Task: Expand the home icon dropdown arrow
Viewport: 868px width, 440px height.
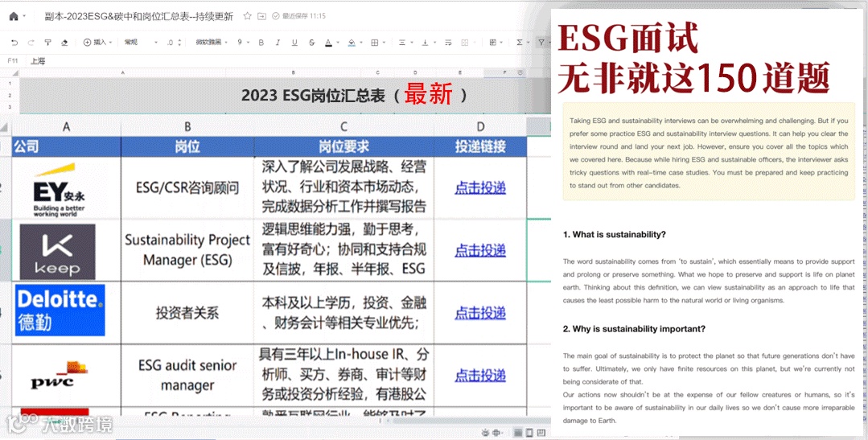Action: 24,17
